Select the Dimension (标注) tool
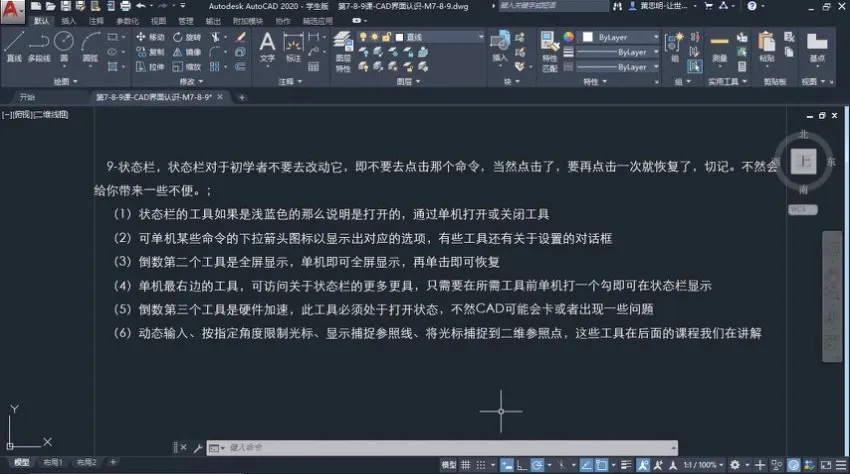 pos(293,47)
